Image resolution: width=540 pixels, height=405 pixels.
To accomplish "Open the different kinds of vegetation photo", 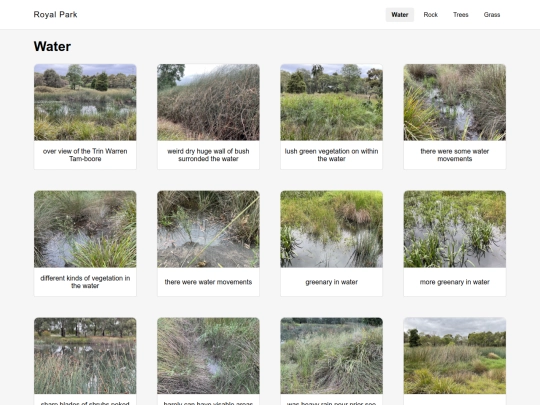I will (85, 229).
